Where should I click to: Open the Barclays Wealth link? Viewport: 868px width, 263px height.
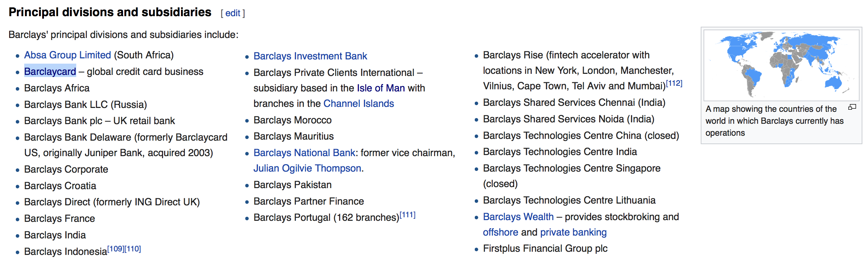point(518,217)
